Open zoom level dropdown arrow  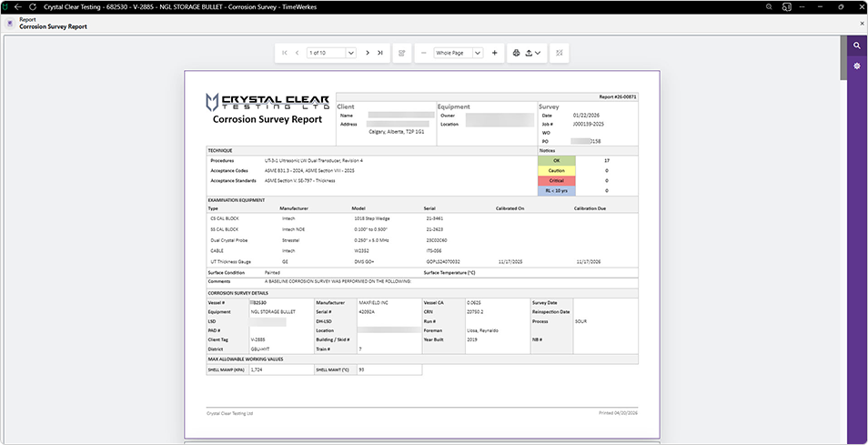tap(478, 53)
